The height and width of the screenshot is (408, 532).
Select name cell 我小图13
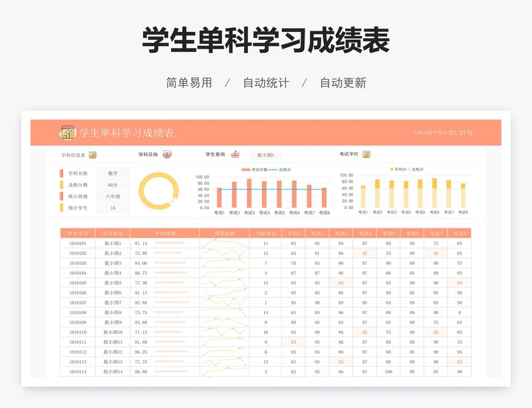pos(112,362)
